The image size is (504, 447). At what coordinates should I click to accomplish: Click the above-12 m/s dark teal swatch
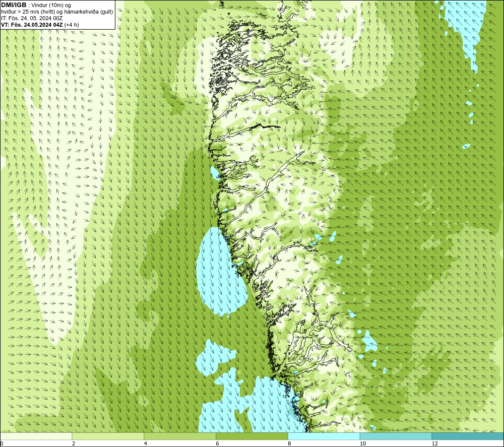(468, 436)
